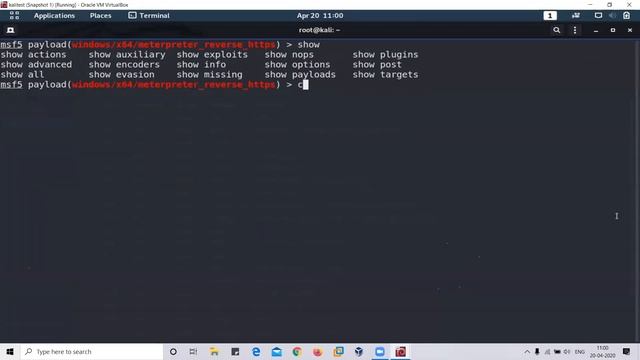
Task: Open the Applications menu
Action: click(x=54, y=16)
